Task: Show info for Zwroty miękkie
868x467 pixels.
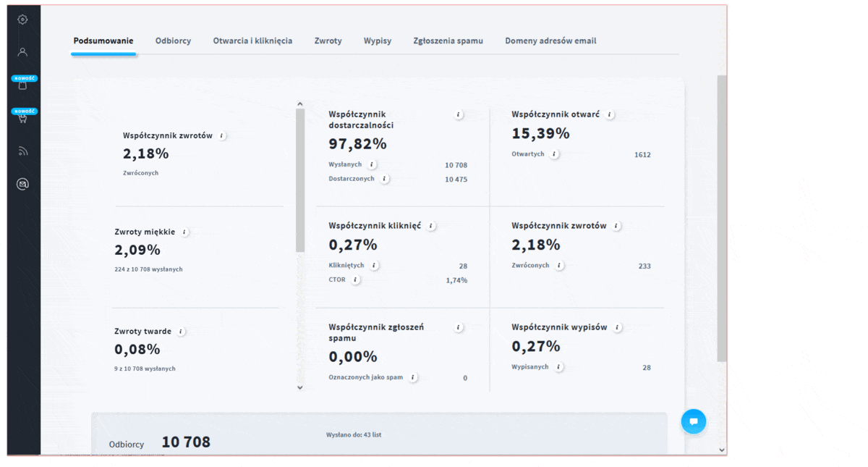Action: click(184, 232)
